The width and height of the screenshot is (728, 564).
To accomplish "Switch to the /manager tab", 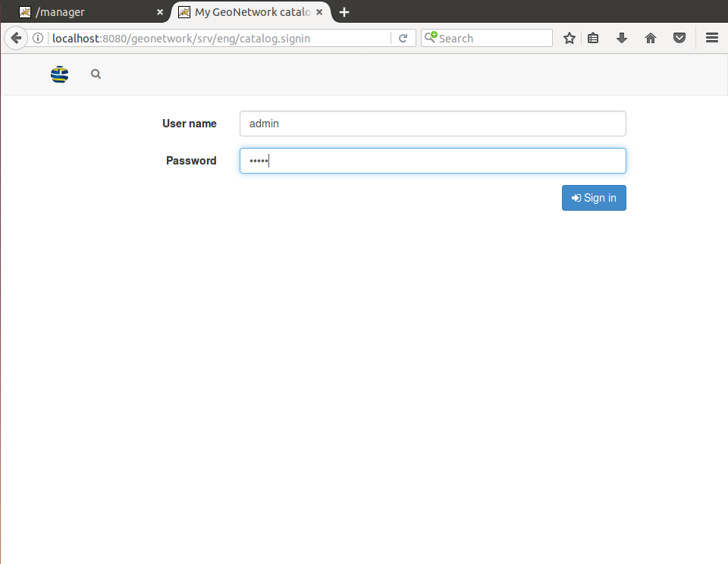I will tap(83, 12).
